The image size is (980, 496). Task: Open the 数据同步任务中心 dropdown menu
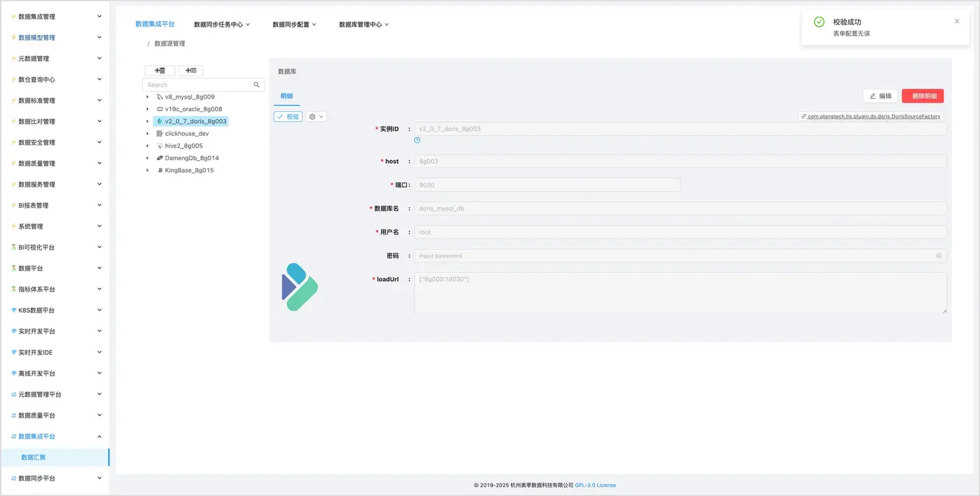coord(222,24)
